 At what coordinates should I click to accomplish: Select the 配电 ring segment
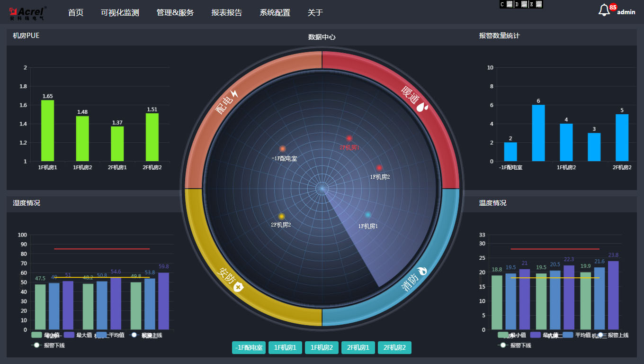tap(232, 100)
